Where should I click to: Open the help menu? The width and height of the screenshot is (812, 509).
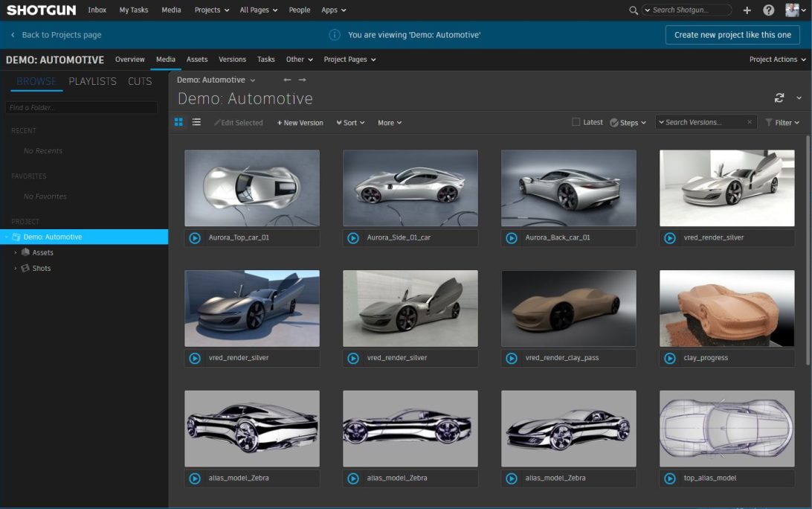pyautogui.click(x=768, y=10)
